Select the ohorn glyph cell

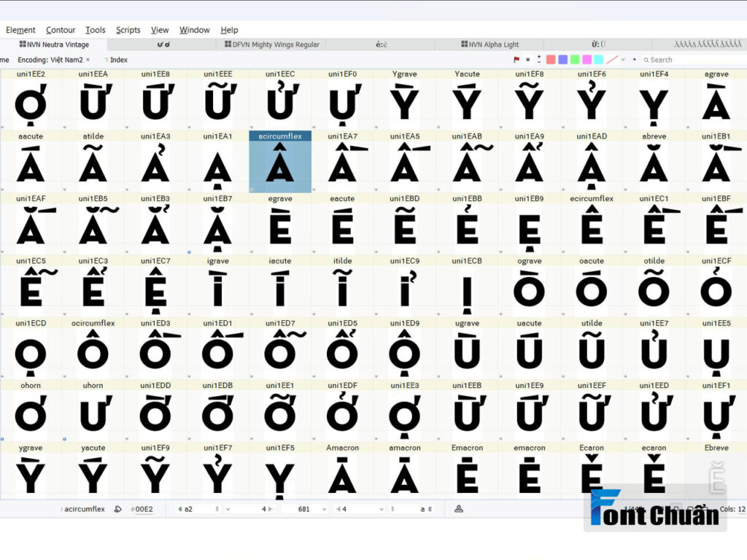click(31, 411)
